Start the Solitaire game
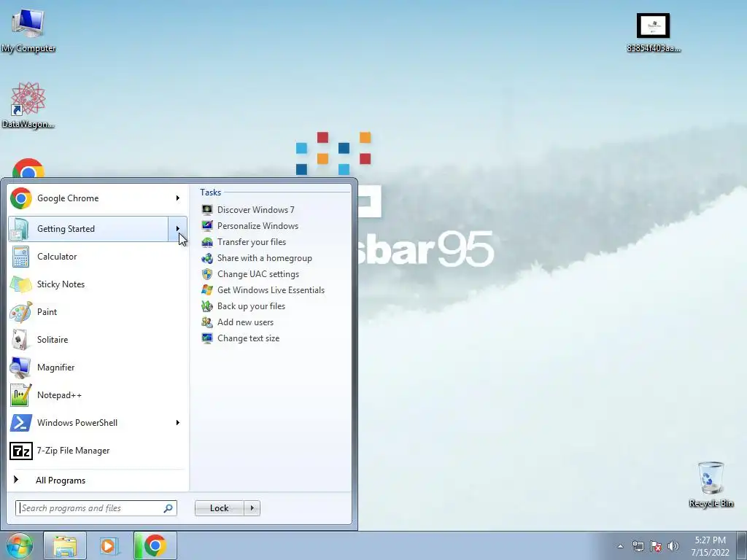 point(98,340)
